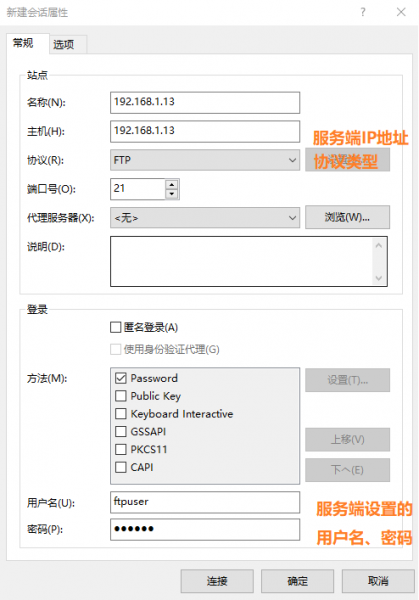
Task: Click the 用户名(U) field with ftpuser
Action: [205, 502]
